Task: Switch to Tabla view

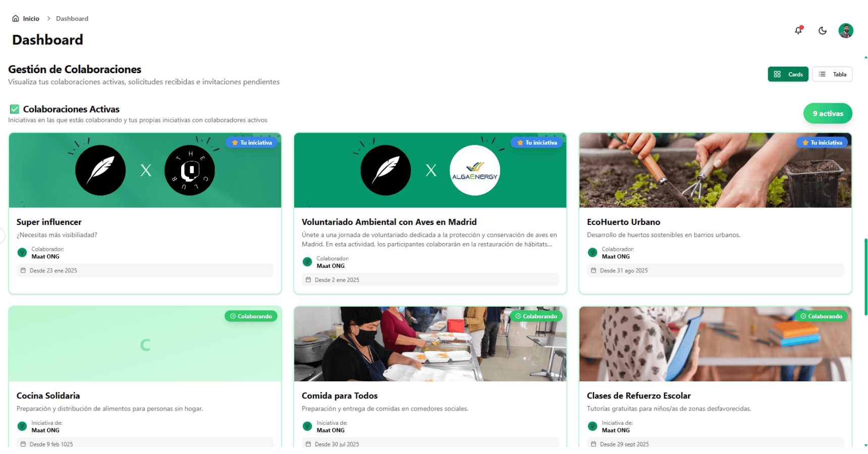Action: pos(832,74)
